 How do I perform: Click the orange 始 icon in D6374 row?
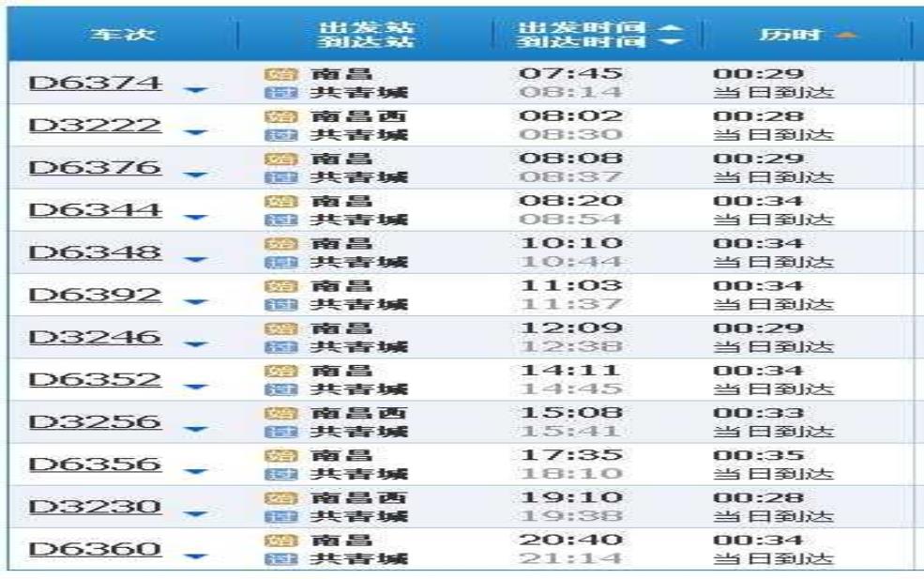point(275,74)
